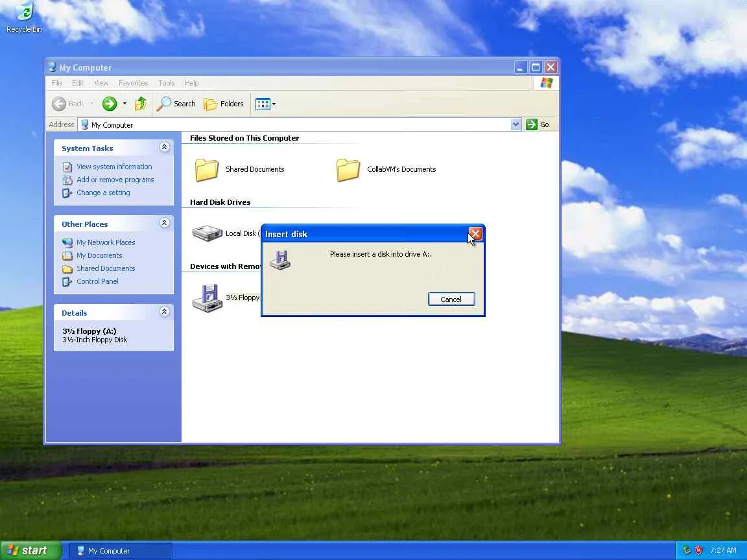Viewport: 747px width, 560px height.
Task: Click Add or remove programs link
Action: coord(115,180)
